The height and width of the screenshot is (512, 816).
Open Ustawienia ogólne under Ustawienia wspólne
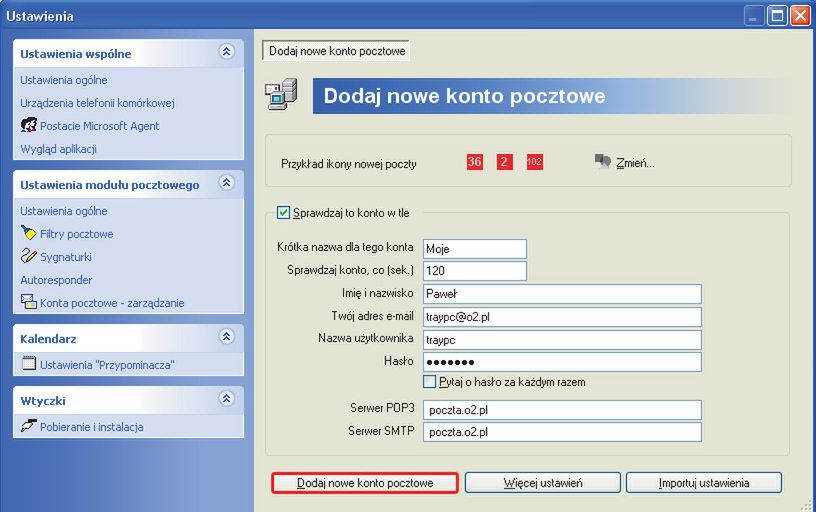(63, 80)
